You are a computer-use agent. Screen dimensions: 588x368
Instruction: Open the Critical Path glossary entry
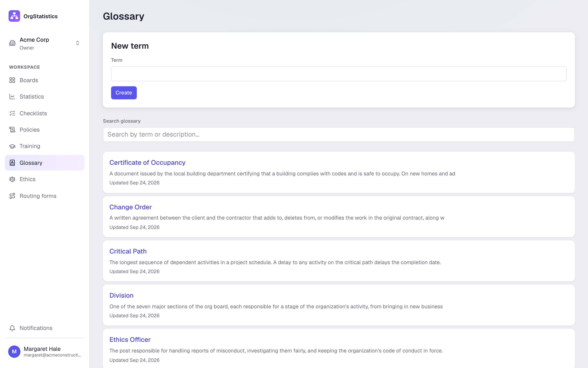click(128, 251)
